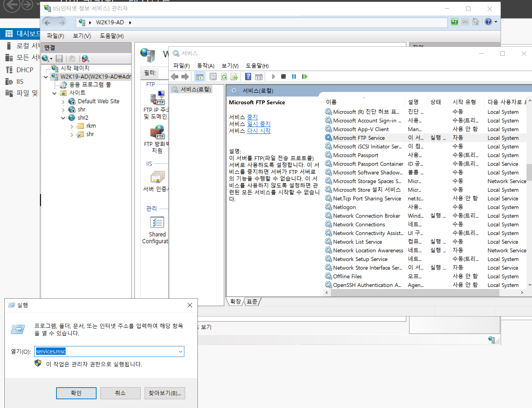Open 동작(A) menu in Services window
This screenshot has width=532, height=408.
click(206, 66)
